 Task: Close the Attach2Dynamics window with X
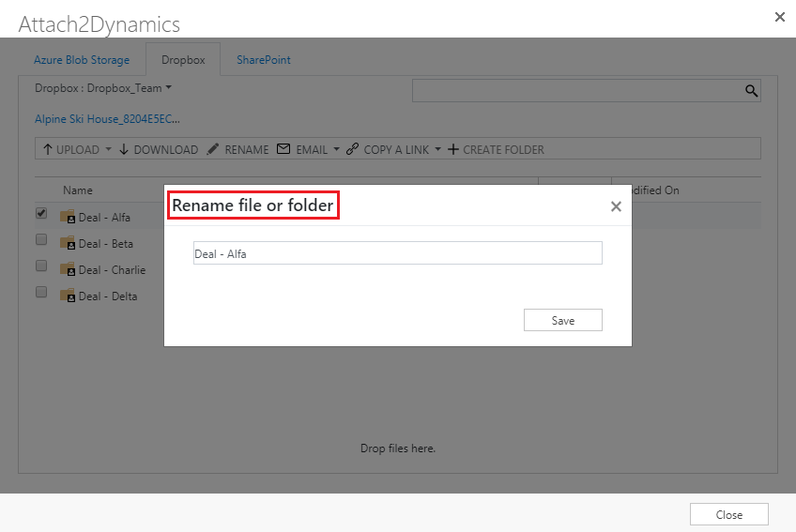point(780,17)
